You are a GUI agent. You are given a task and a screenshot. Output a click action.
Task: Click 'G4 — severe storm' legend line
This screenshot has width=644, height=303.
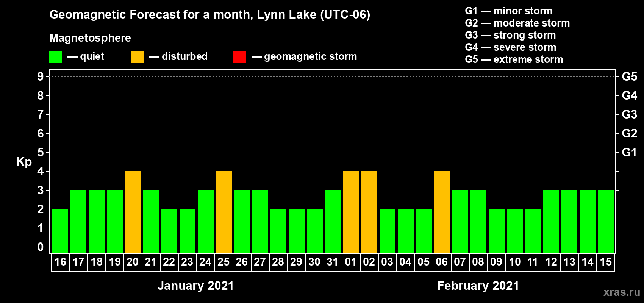(511, 47)
